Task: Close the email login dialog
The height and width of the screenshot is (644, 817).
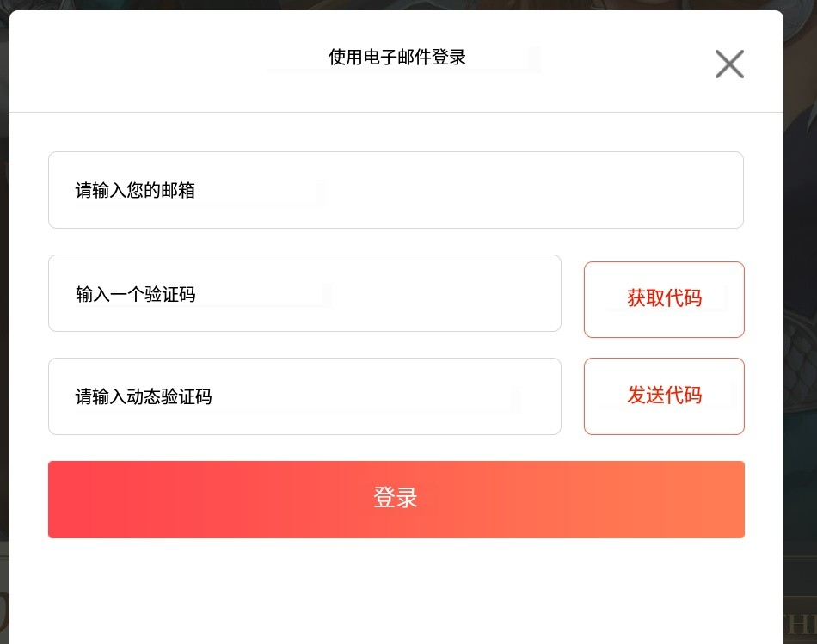Action: pyautogui.click(x=729, y=64)
